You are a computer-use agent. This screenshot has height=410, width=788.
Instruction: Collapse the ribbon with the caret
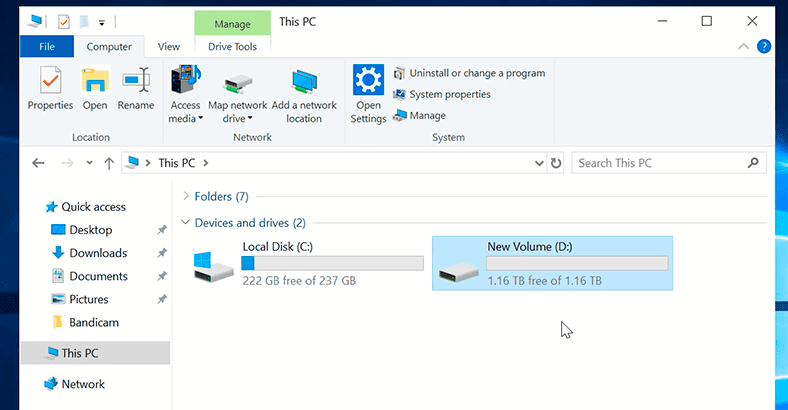tap(743, 47)
